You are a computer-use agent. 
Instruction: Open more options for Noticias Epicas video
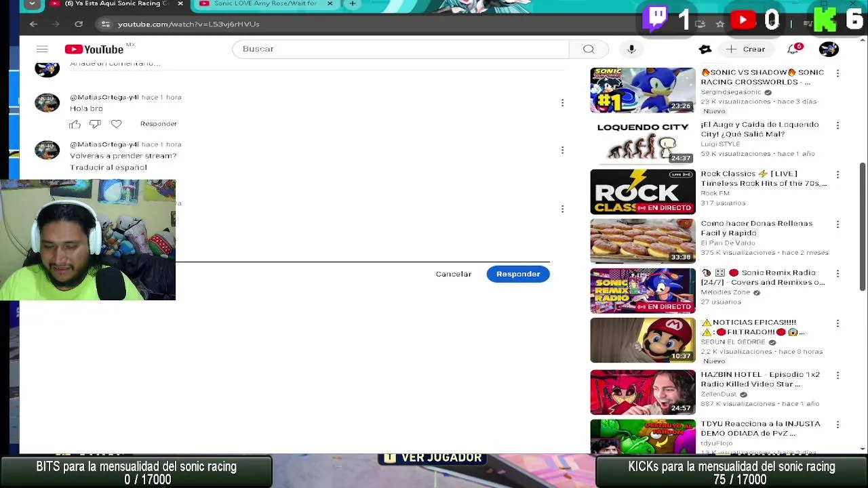click(837, 323)
